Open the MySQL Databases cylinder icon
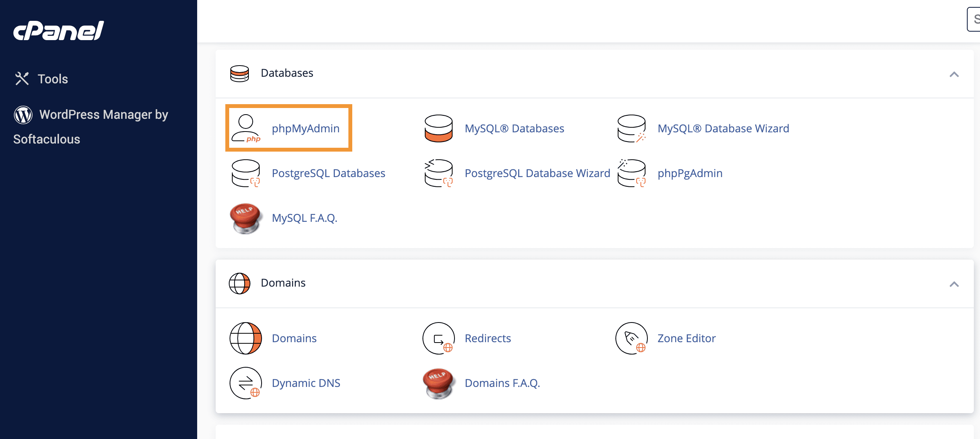The height and width of the screenshot is (439, 980). [438, 128]
